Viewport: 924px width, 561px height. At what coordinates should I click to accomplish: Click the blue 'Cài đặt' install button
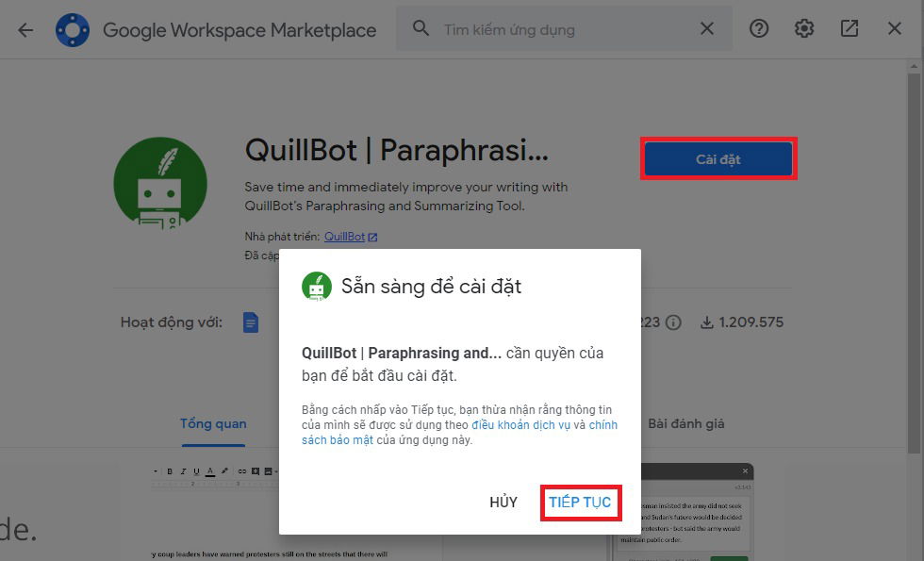(x=718, y=159)
